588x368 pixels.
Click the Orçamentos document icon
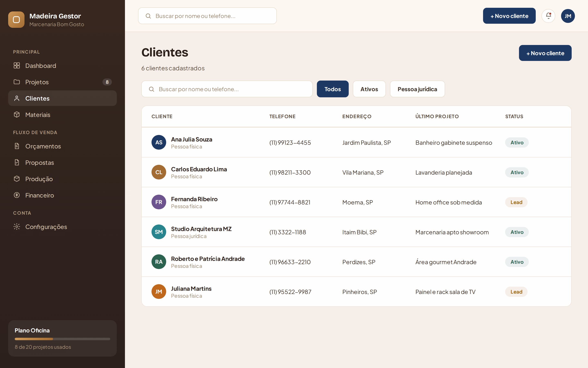click(x=17, y=146)
